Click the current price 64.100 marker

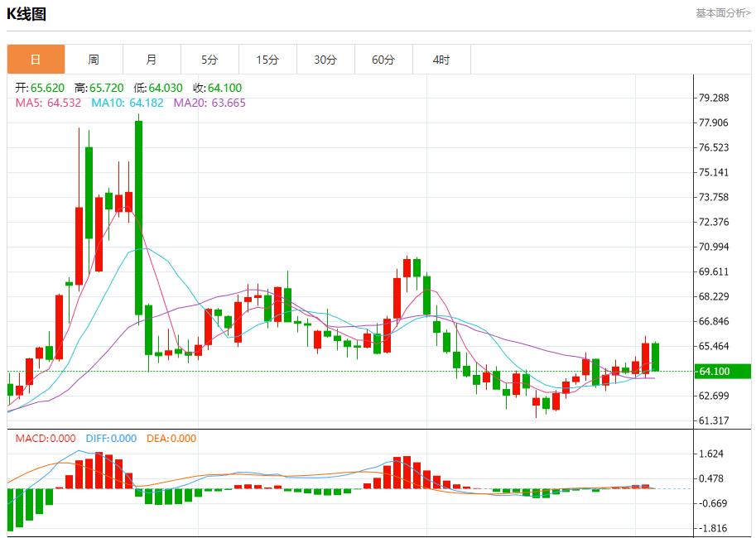coord(717,372)
